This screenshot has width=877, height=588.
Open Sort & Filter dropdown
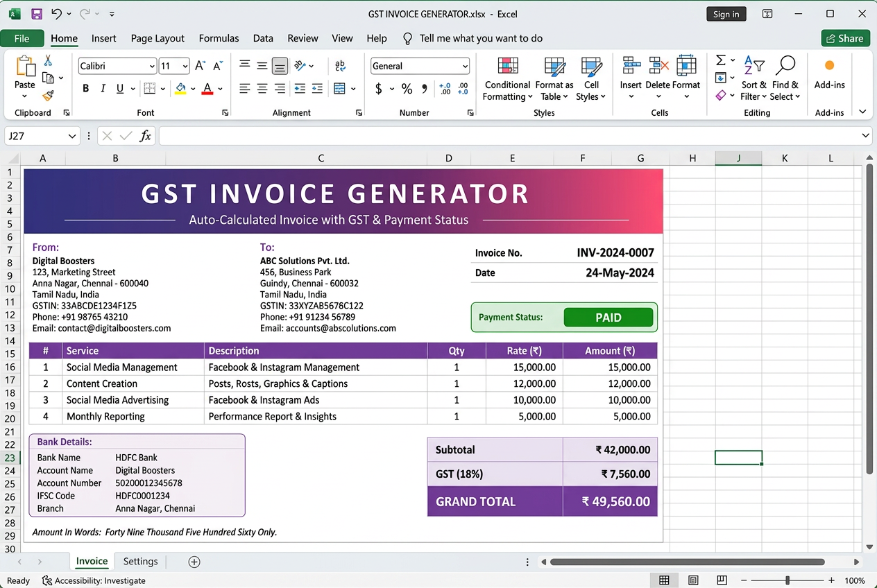(x=753, y=79)
